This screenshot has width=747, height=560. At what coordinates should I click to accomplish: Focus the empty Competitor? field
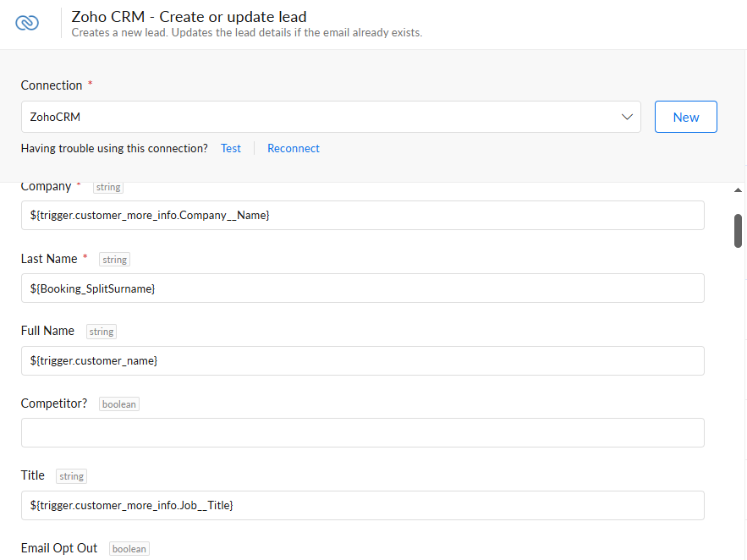[x=363, y=433]
